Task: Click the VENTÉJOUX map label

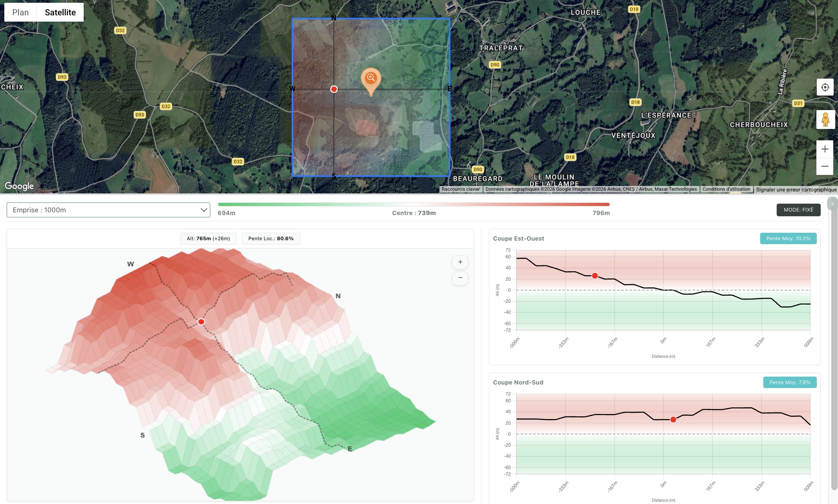Action: pyautogui.click(x=633, y=135)
